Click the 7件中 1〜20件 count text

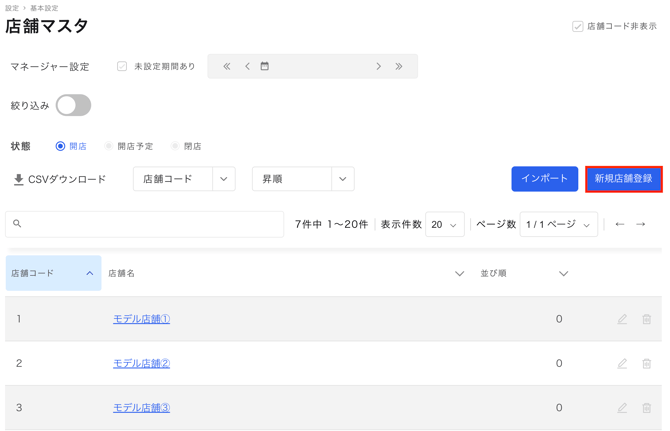[x=331, y=224]
